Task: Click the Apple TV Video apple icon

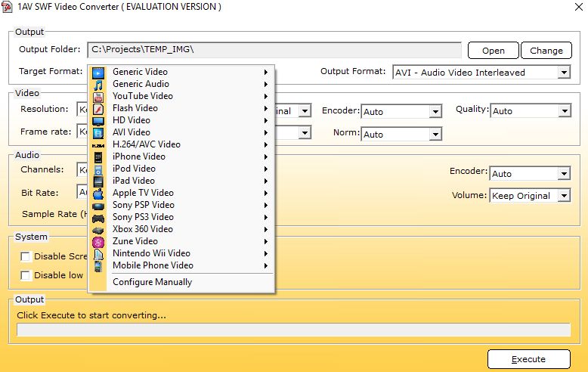Action: click(x=98, y=193)
